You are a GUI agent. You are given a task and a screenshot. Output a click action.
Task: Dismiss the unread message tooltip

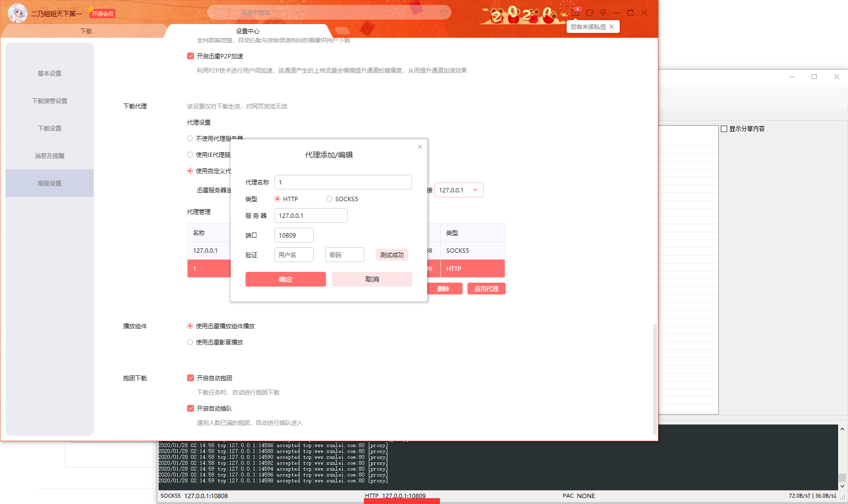[x=612, y=27]
